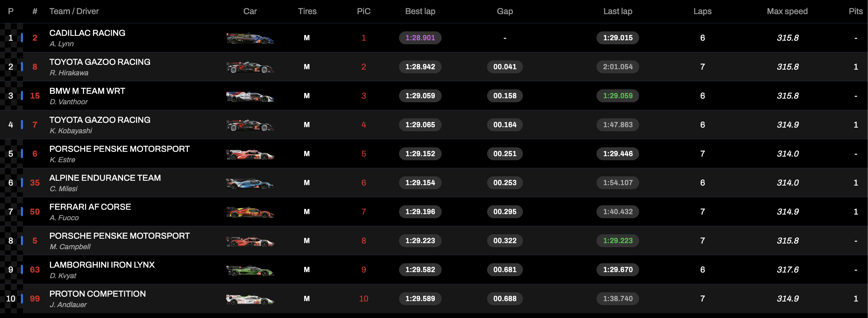Image resolution: width=868 pixels, height=318 pixels.
Task: Click gap value 00.295
Action: pyautogui.click(x=505, y=212)
